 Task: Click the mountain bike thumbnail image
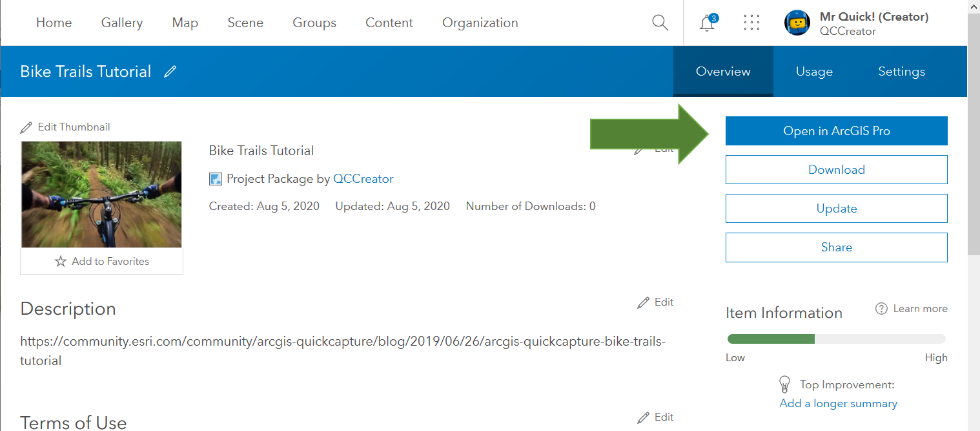101,194
